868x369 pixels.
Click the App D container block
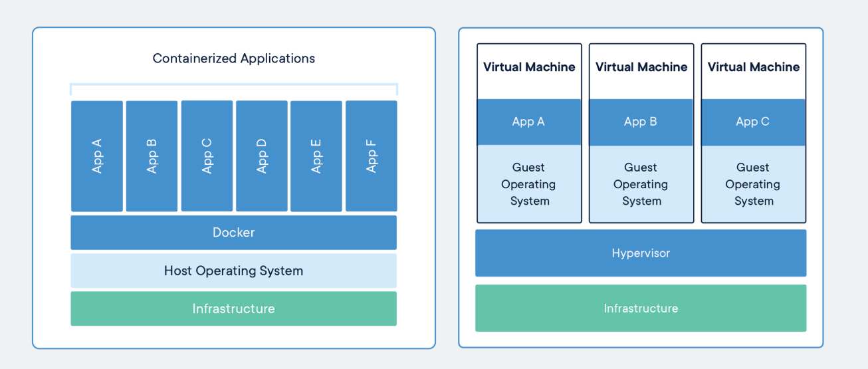(262, 156)
